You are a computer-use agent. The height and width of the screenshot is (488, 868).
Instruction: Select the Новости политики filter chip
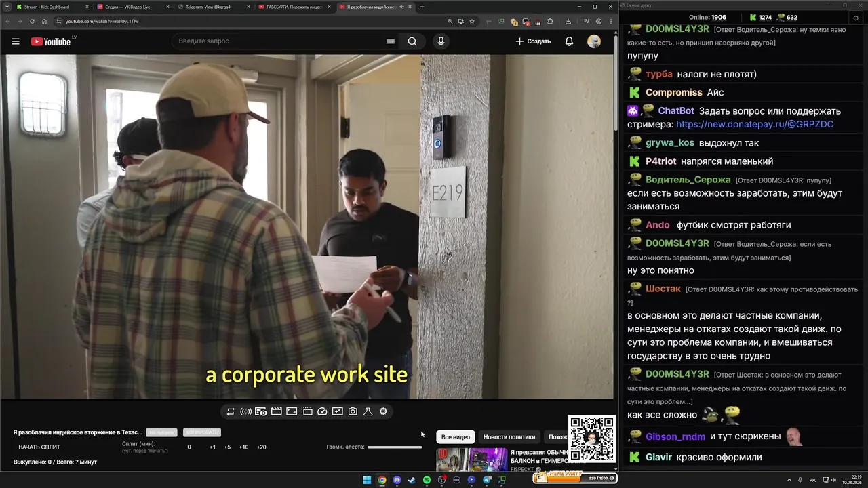point(509,437)
